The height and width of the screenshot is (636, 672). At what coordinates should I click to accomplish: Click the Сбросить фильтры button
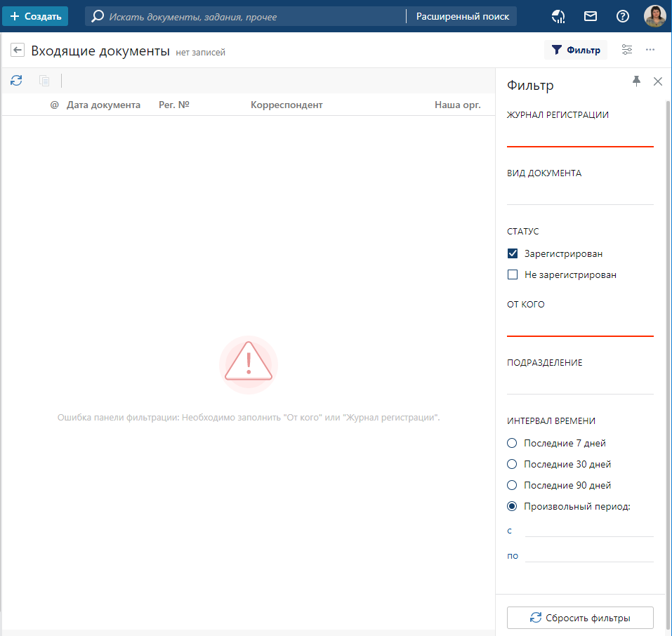point(580,618)
